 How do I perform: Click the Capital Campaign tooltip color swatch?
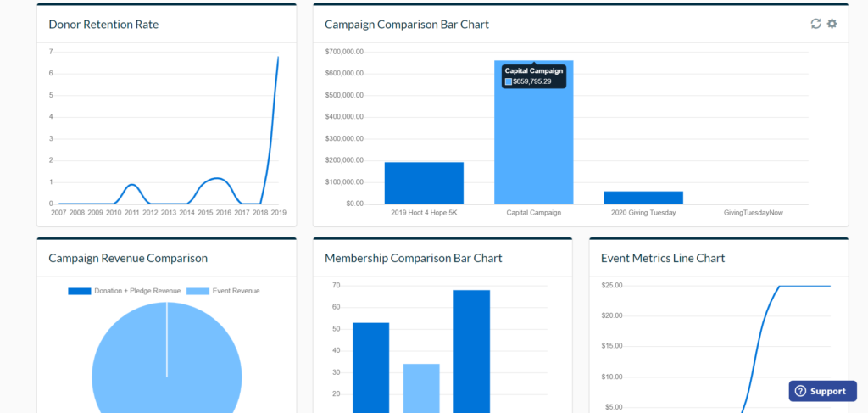point(509,81)
